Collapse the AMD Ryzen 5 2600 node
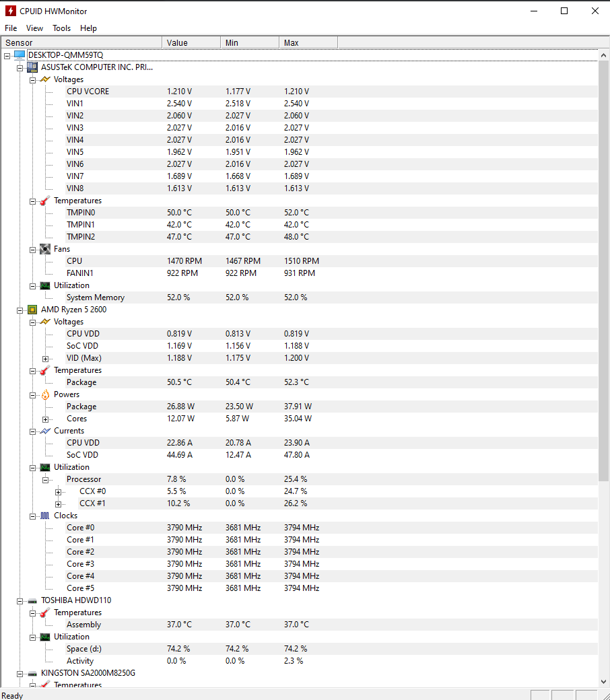This screenshot has height=700, width=610. pyautogui.click(x=20, y=309)
